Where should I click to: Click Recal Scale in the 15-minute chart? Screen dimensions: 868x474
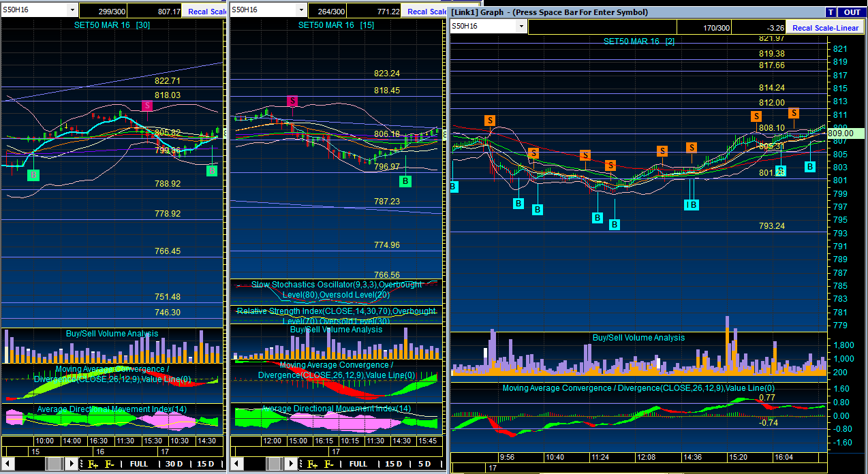click(424, 12)
